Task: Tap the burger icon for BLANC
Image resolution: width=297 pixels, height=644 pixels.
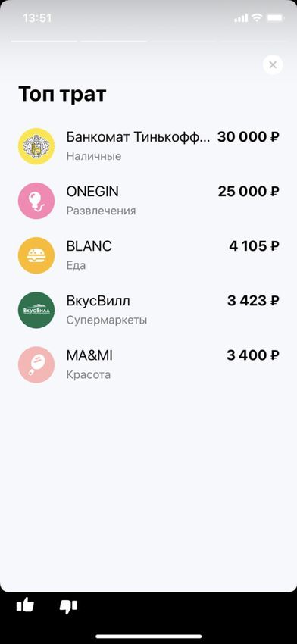Action: 36,255
